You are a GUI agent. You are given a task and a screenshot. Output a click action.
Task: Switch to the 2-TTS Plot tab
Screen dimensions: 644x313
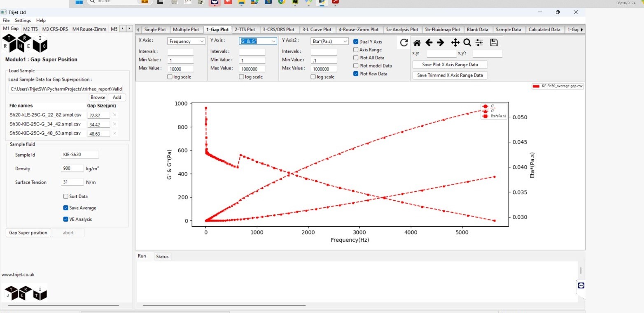(245, 30)
